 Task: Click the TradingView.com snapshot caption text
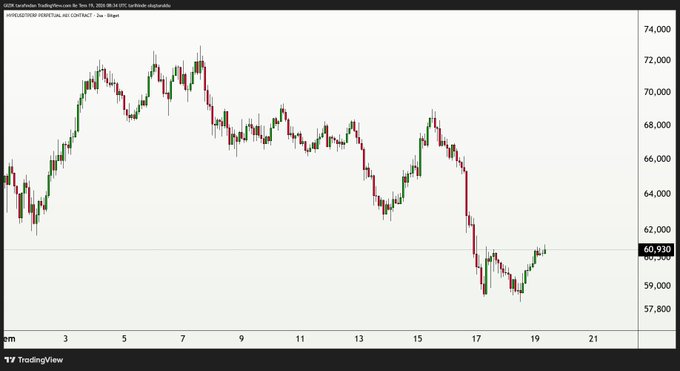(87, 6)
